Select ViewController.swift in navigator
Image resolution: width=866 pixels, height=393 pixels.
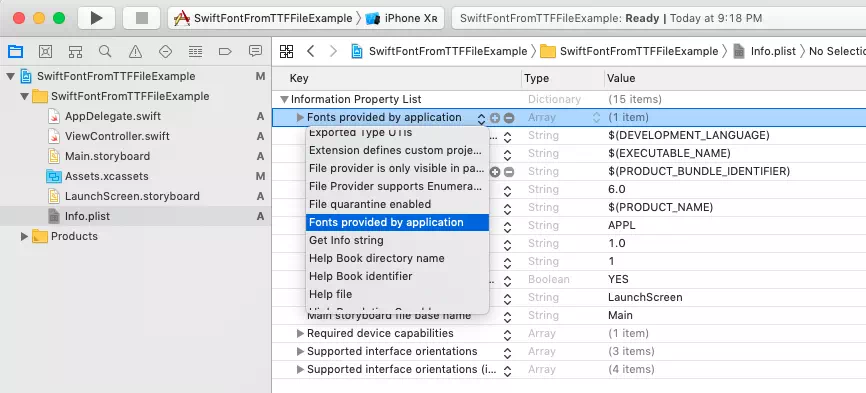pos(117,136)
